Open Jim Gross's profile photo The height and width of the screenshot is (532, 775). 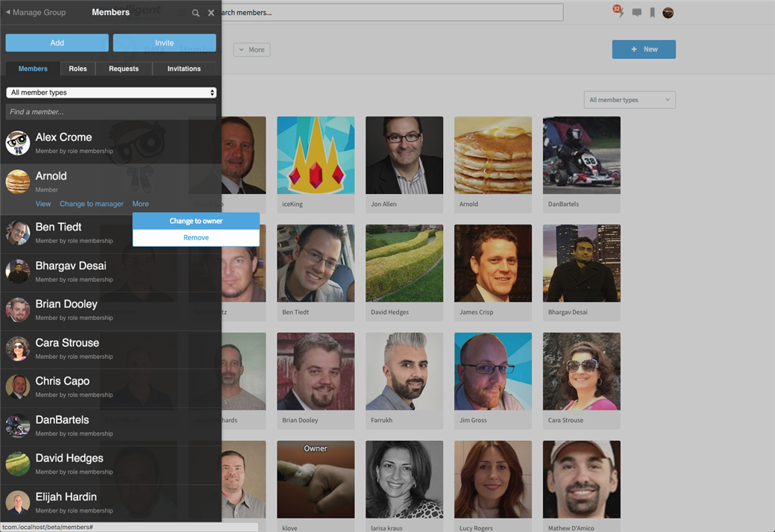[x=493, y=372]
